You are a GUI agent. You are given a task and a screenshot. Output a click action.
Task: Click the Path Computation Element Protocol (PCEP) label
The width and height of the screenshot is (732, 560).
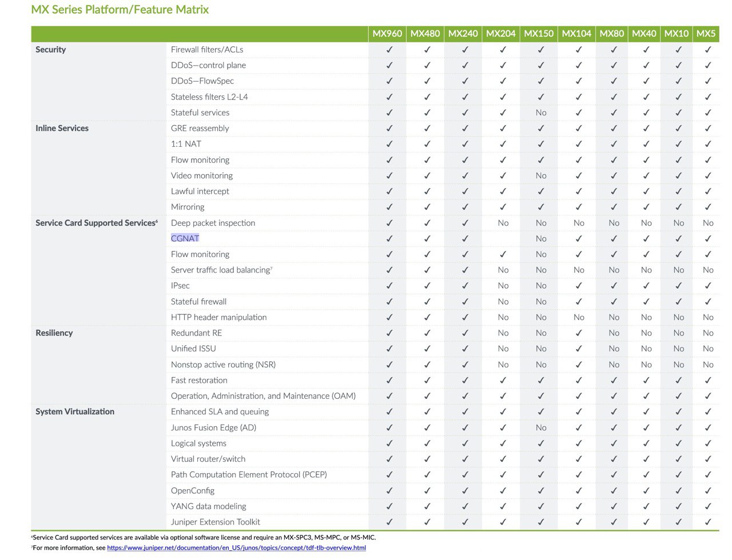(x=249, y=474)
